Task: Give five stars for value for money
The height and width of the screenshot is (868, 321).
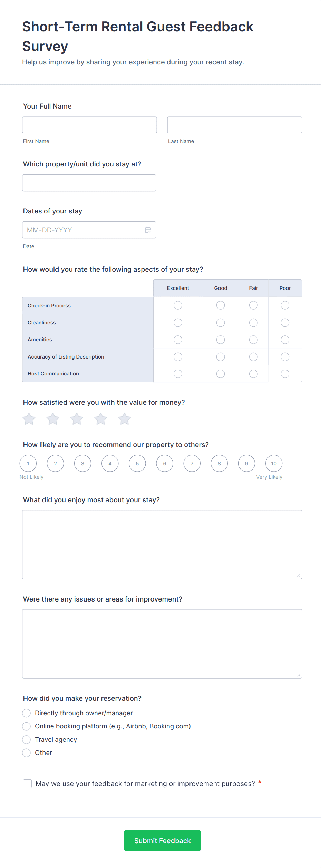Action: [x=124, y=418]
